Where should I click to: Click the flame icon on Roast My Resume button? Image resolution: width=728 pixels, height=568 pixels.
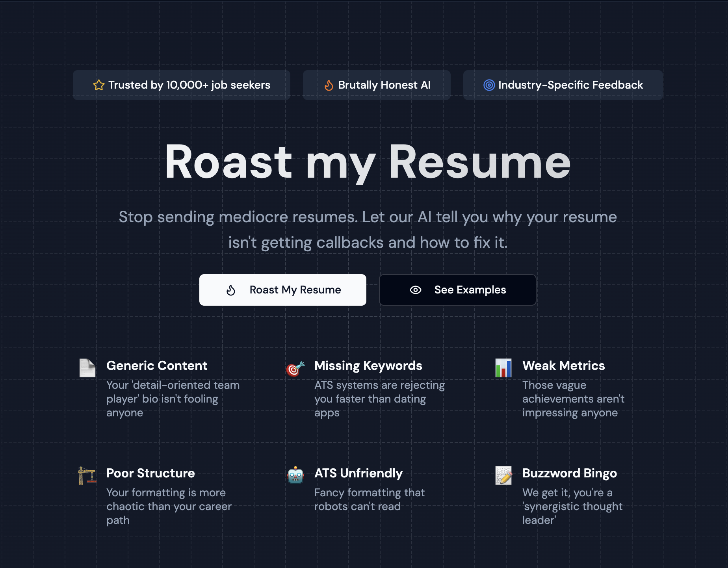[x=231, y=290]
